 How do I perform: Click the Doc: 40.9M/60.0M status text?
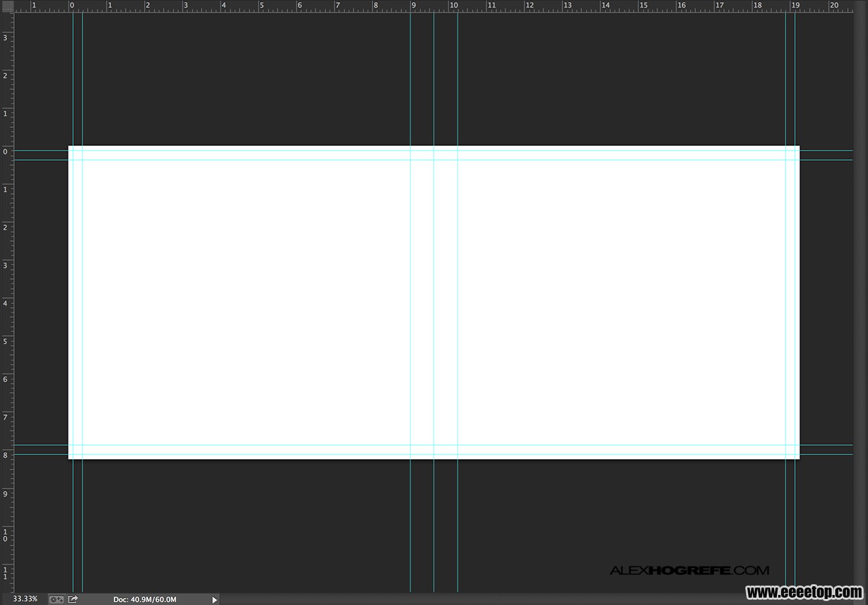pos(145,600)
